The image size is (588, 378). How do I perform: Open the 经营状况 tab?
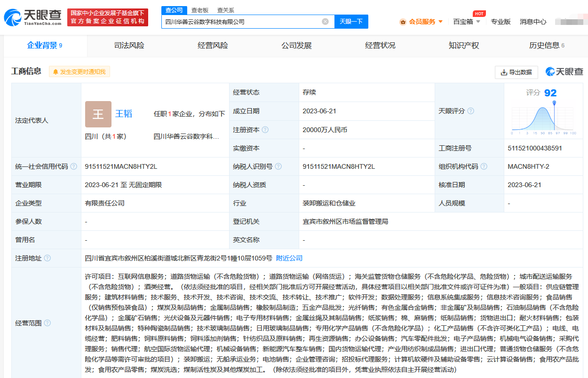(x=380, y=46)
